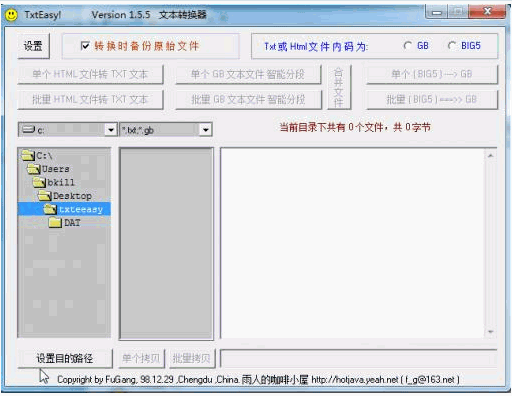The image size is (512, 396).
Task: Select the BIG5 encoding radio button
Action: tap(452, 46)
